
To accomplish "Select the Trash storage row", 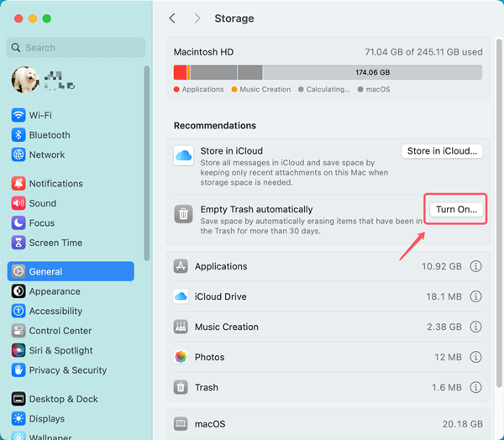I will click(x=328, y=387).
